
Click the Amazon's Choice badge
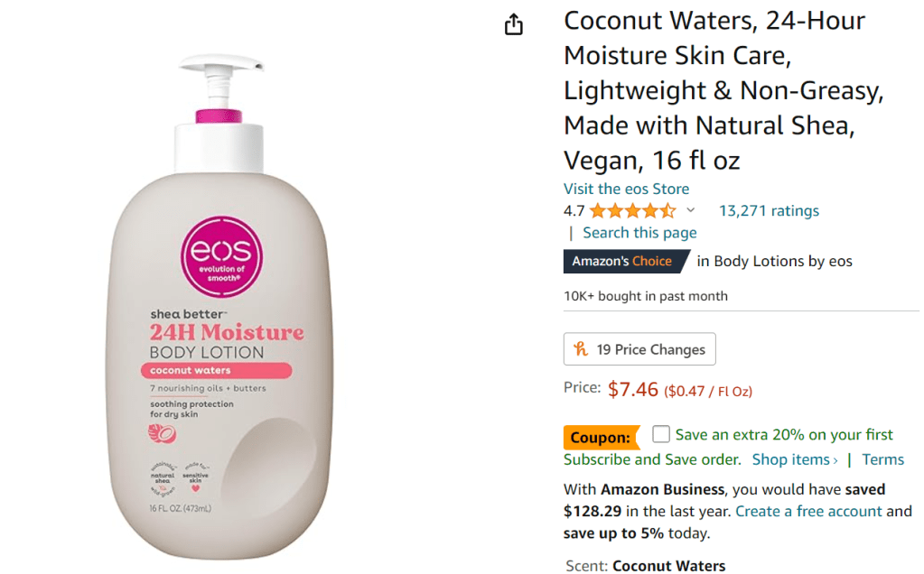(x=623, y=262)
